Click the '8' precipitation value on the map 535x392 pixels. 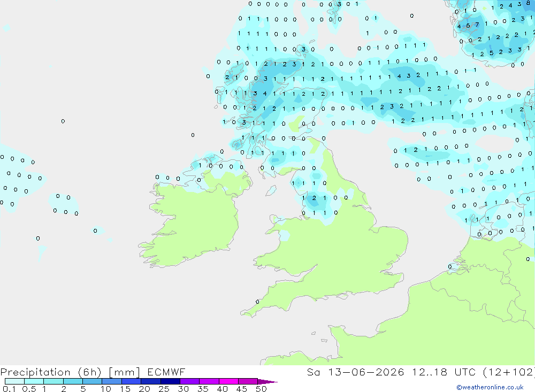(528, 3)
